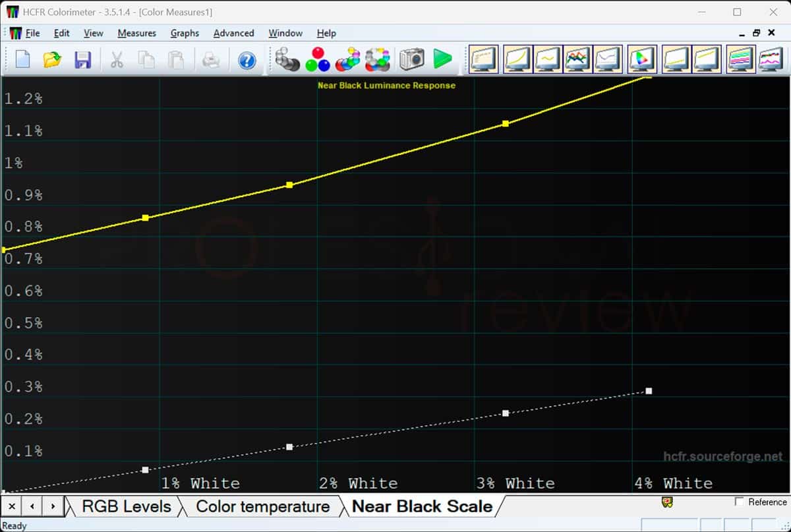The height and width of the screenshot is (532, 791).
Task: Restore the inner document window
Action: tap(757, 32)
